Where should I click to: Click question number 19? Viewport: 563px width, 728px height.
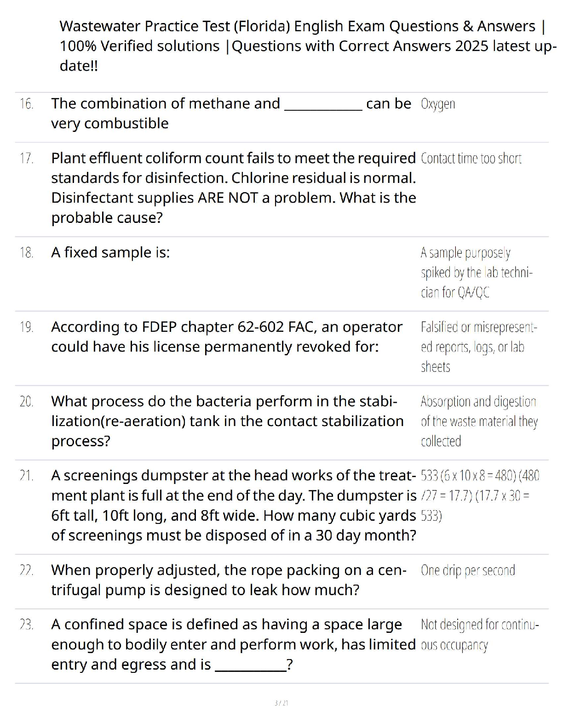point(27,327)
